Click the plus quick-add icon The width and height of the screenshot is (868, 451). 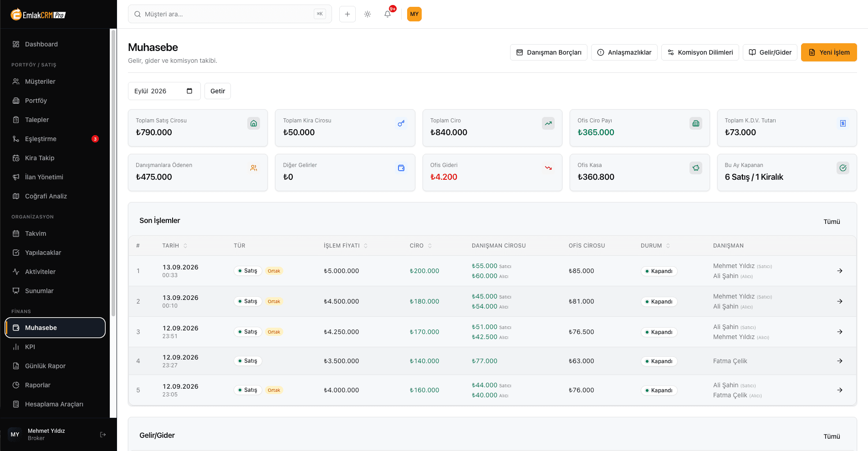point(347,14)
